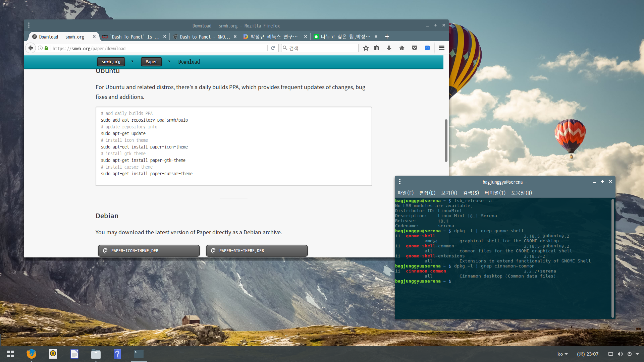Open the 검색(S) terminal menu
644x362 pixels.
pyautogui.click(x=471, y=193)
